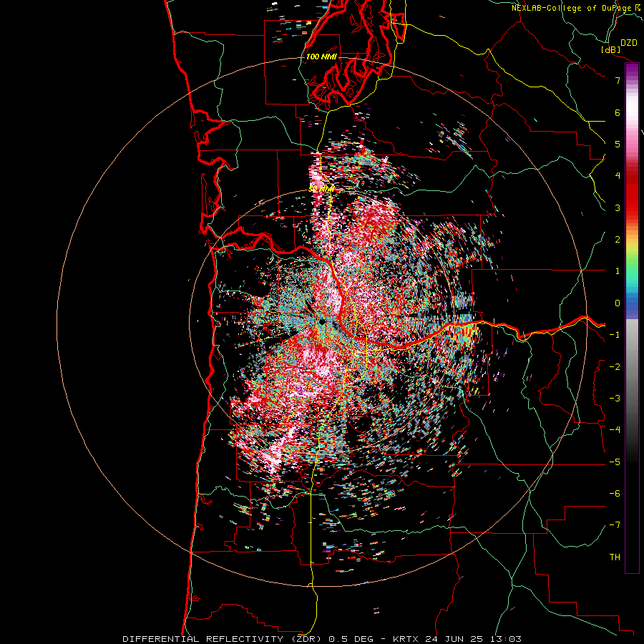Viewport: 644px width, 644px height.
Task: Click the -7 value on color scale
Action: coord(615,525)
